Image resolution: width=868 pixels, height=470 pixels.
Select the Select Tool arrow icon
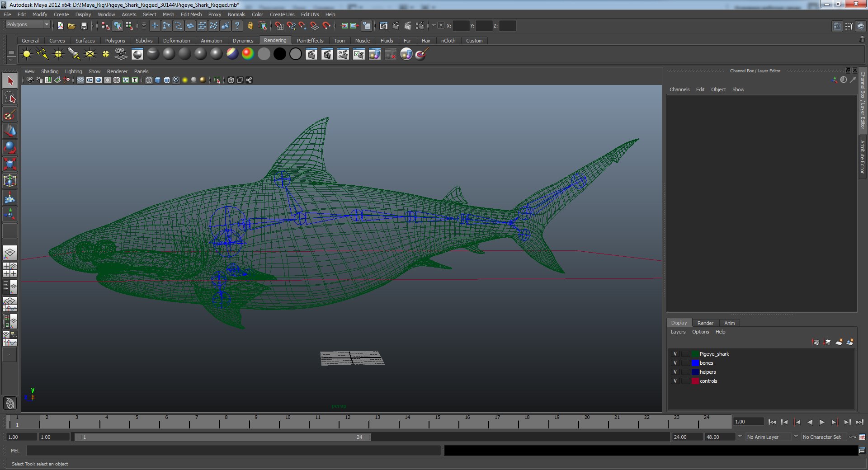(10, 81)
